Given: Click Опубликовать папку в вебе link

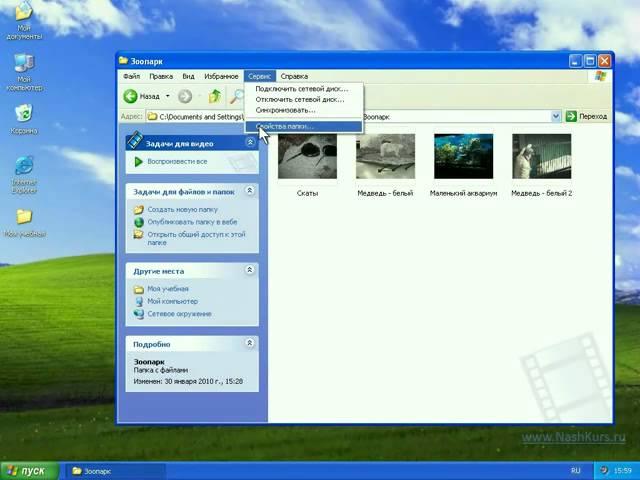Looking at the screenshot, I should tap(192, 222).
